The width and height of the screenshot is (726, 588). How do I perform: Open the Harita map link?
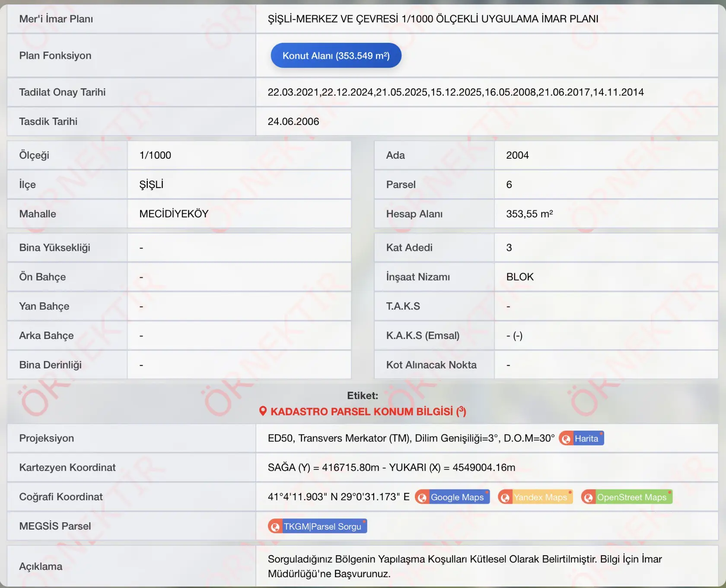[581, 438]
